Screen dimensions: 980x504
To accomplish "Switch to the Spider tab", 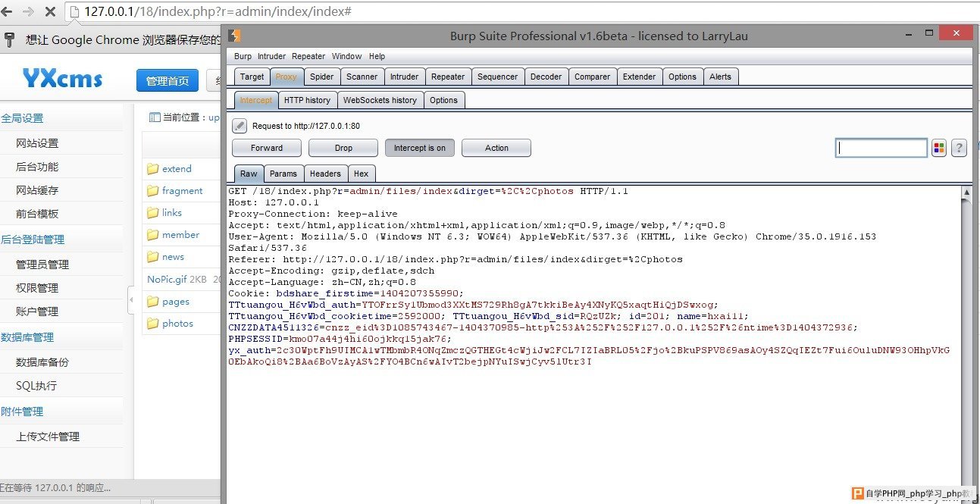I will click(322, 77).
